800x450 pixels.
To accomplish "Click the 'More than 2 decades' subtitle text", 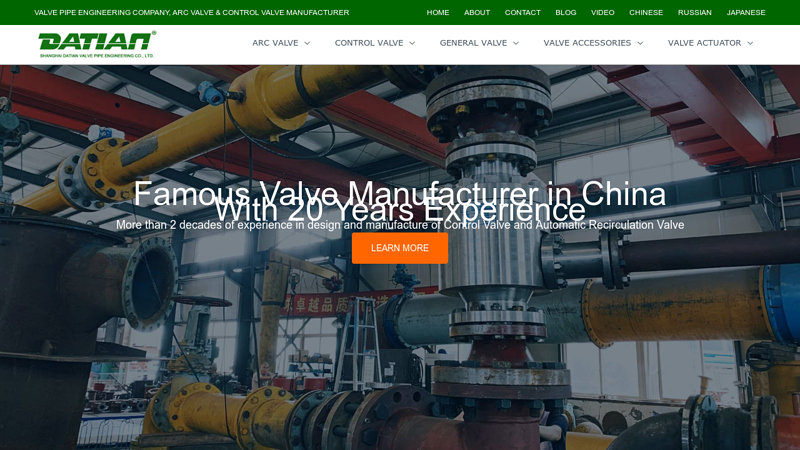I will [400, 225].
